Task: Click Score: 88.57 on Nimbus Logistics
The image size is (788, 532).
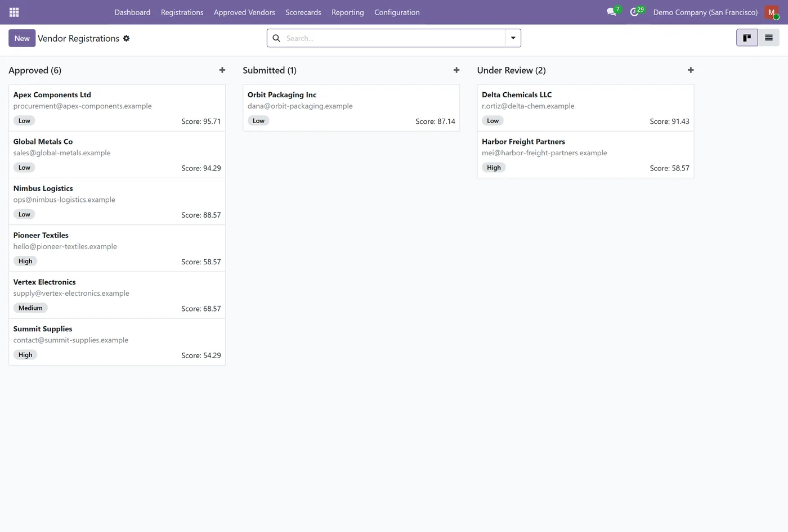Action: pyautogui.click(x=201, y=215)
